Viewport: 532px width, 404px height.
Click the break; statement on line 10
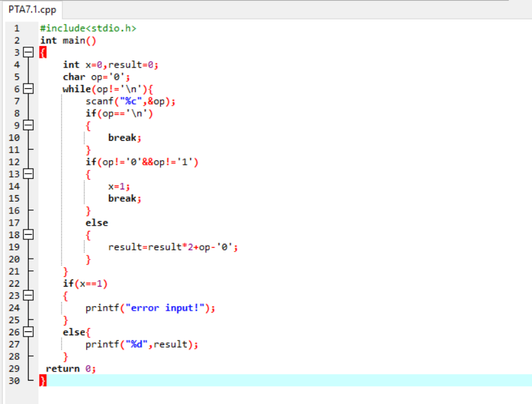point(125,137)
